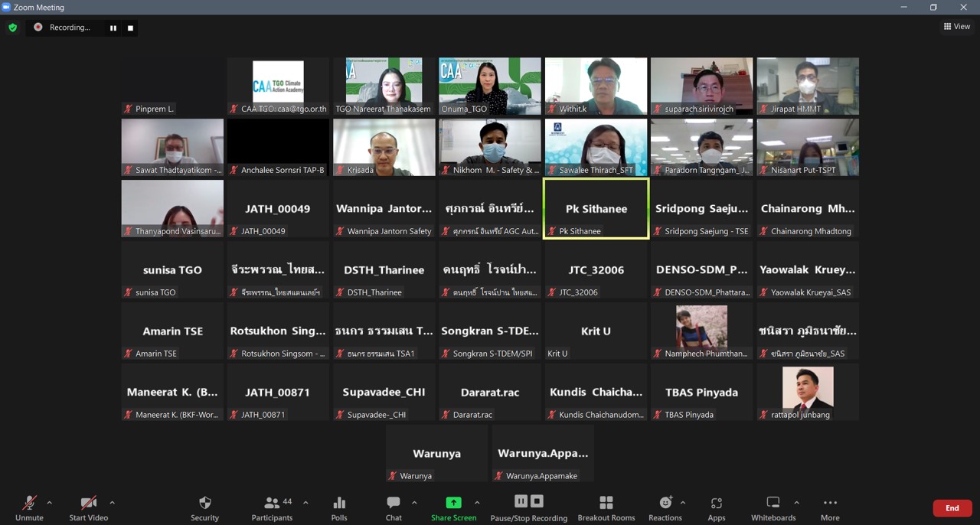Image resolution: width=980 pixels, height=525 pixels.
Task: Click the red End meeting button
Action: click(952, 508)
